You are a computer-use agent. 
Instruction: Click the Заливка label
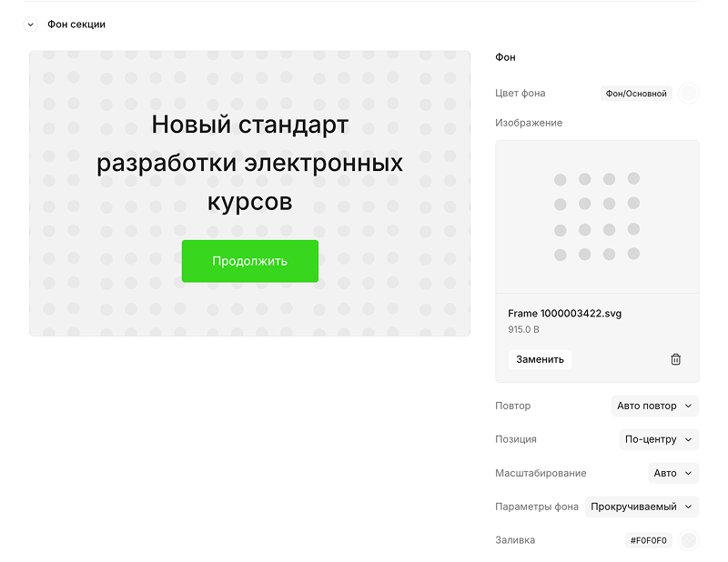tap(515, 540)
